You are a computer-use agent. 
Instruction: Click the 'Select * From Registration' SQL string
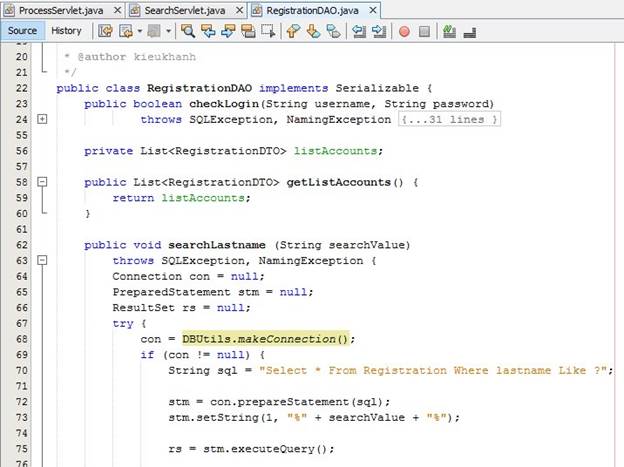click(433, 371)
